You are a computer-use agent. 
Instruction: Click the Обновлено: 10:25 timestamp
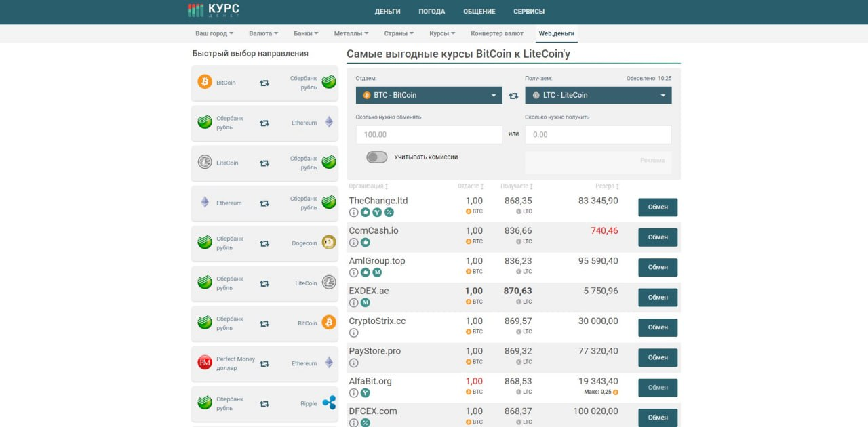[x=649, y=79]
